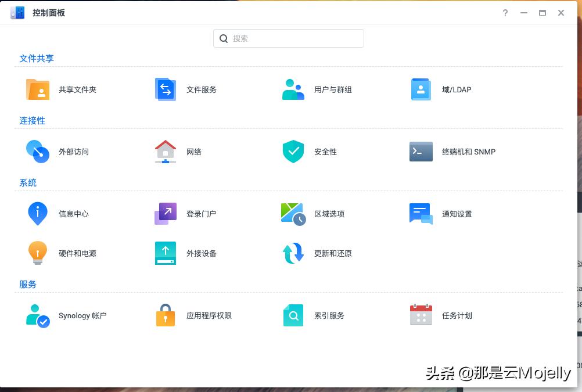Open 外接设备 settings
582x392 pixels.
click(x=186, y=253)
